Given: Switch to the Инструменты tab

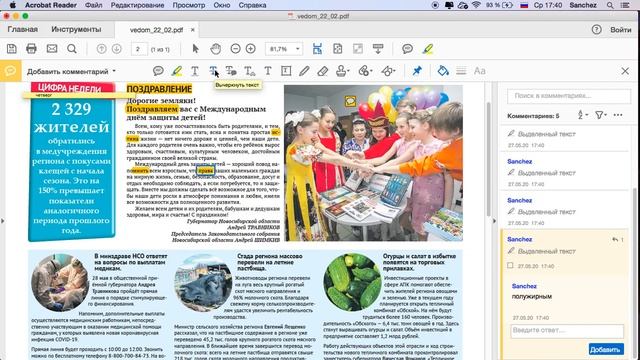Looking at the screenshot, I should (76, 29).
